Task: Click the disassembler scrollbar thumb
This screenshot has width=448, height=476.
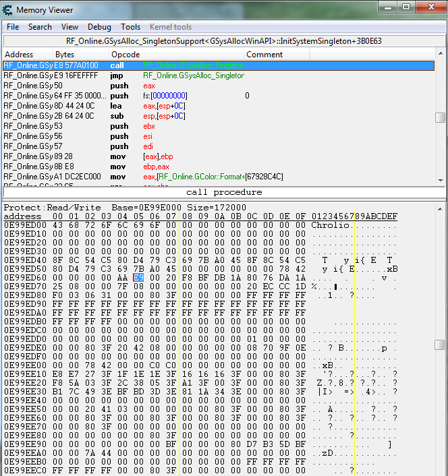Action: click(x=441, y=117)
